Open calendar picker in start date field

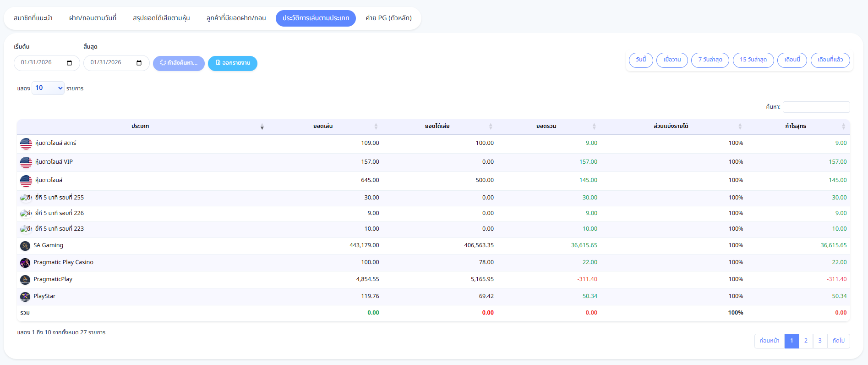(70, 63)
